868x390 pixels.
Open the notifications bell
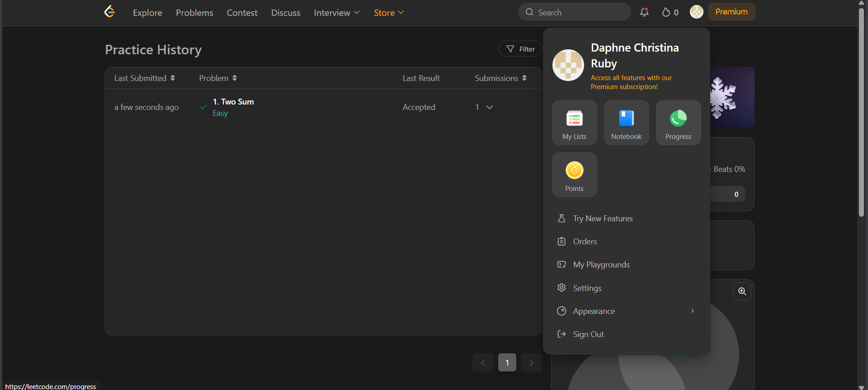644,12
